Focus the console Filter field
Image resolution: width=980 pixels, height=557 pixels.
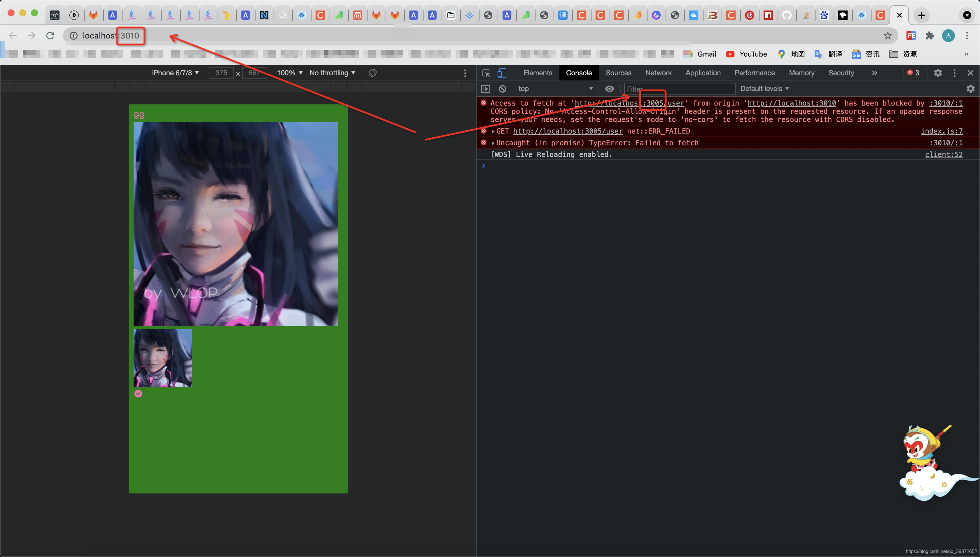(679, 89)
